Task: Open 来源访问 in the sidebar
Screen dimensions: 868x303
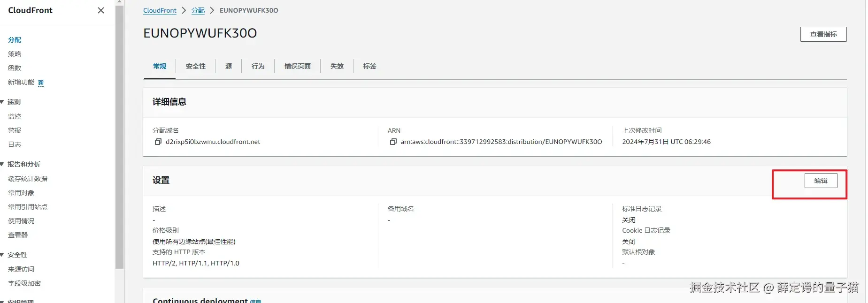Action: click(21, 269)
